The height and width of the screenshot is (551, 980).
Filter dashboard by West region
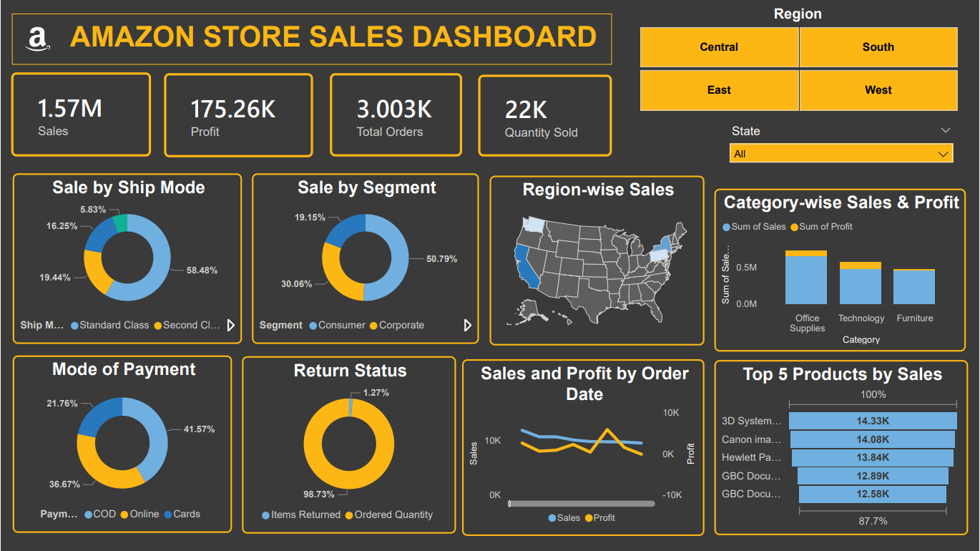(x=878, y=90)
